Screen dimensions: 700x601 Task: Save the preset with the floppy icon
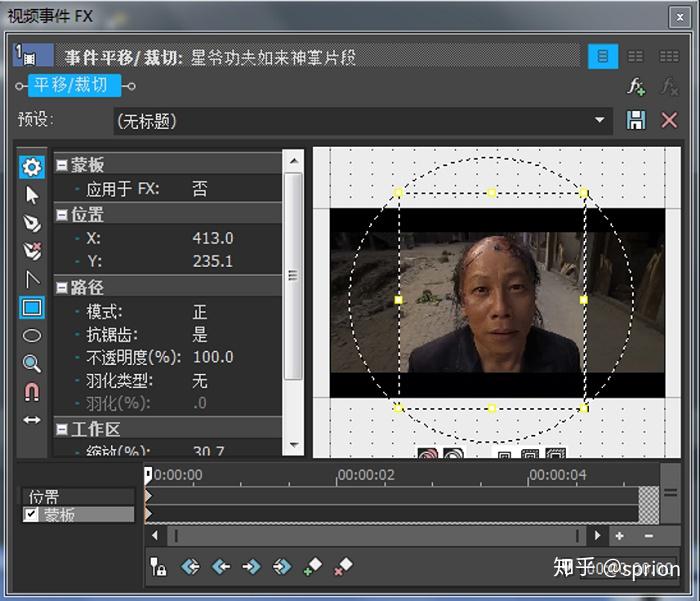[x=636, y=120]
